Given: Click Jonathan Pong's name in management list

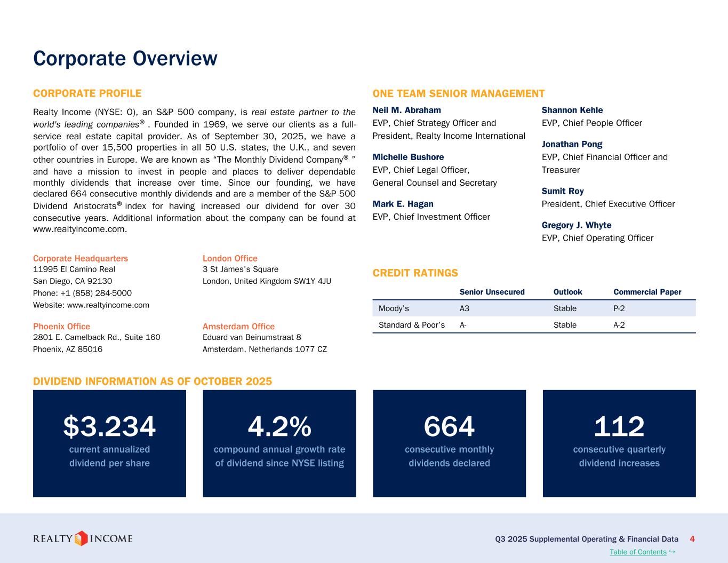Looking at the screenshot, I should coord(572,144).
